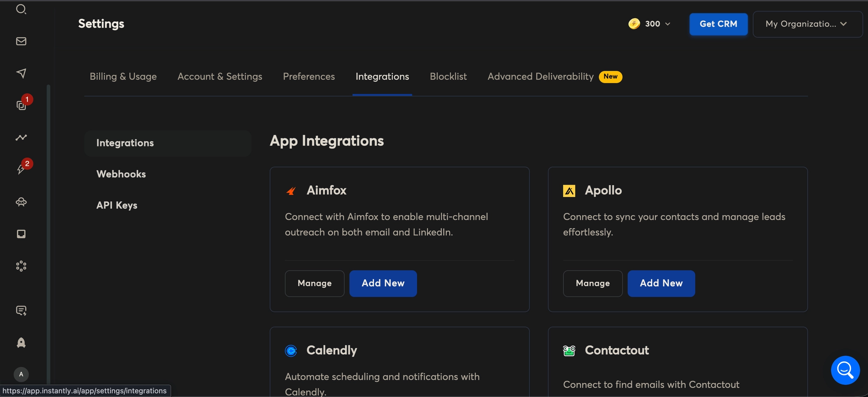
Task: Select API Keys in the settings sidebar
Action: [x=117, y=205]
